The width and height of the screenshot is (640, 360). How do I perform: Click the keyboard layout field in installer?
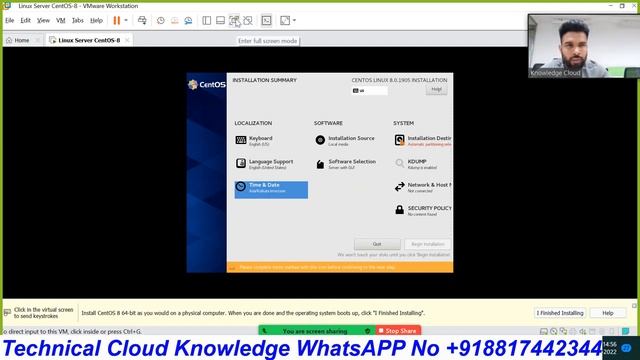pos(370,91)
